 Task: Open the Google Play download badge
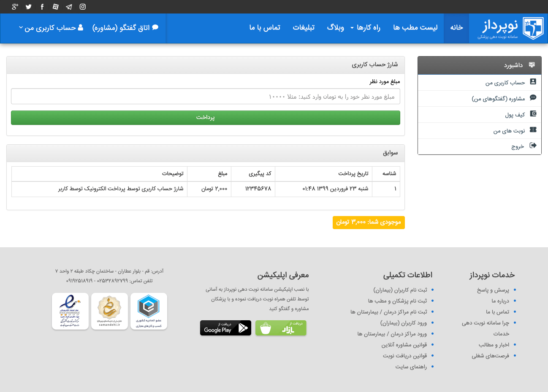coord(225,328)
